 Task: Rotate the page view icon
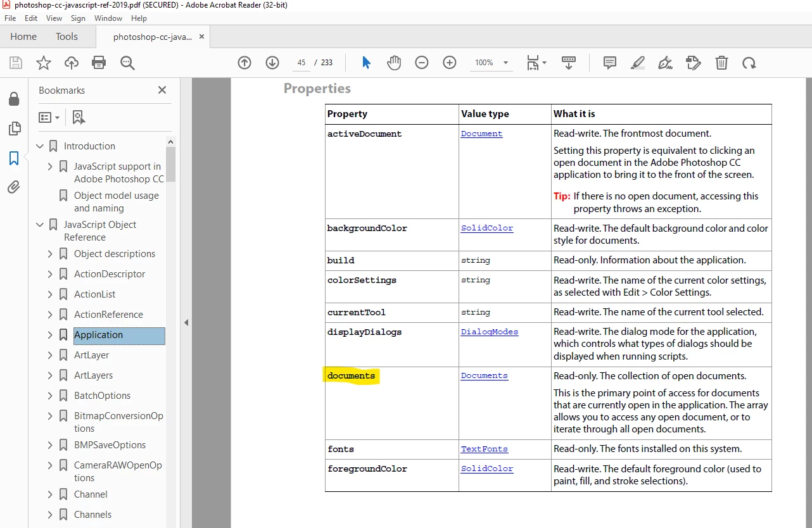[x=749, y=63]
